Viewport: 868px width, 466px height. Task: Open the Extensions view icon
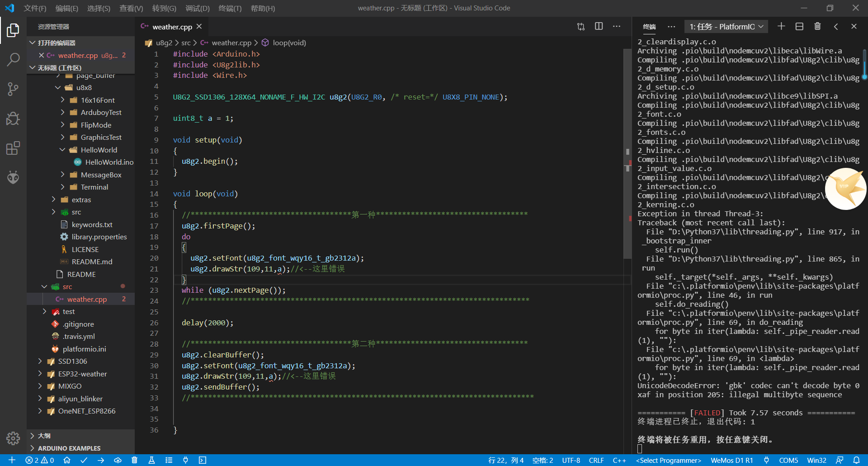click(x=13, y=148)
